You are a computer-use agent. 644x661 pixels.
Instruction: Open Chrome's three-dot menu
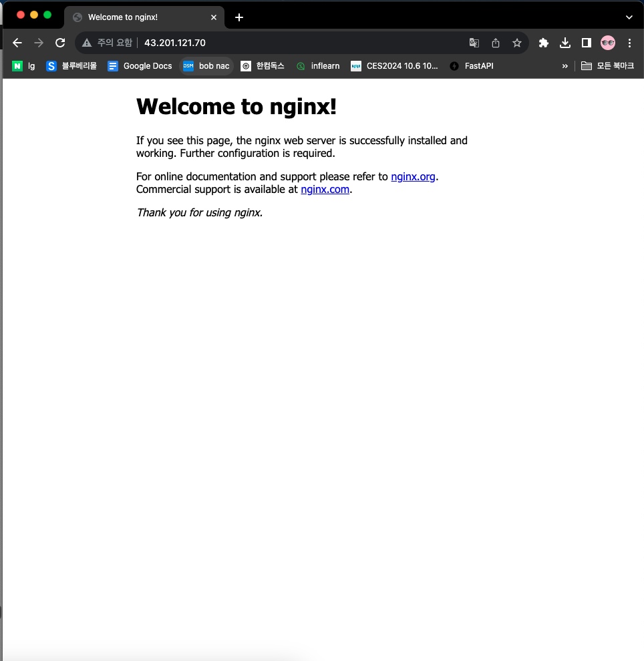629,43
